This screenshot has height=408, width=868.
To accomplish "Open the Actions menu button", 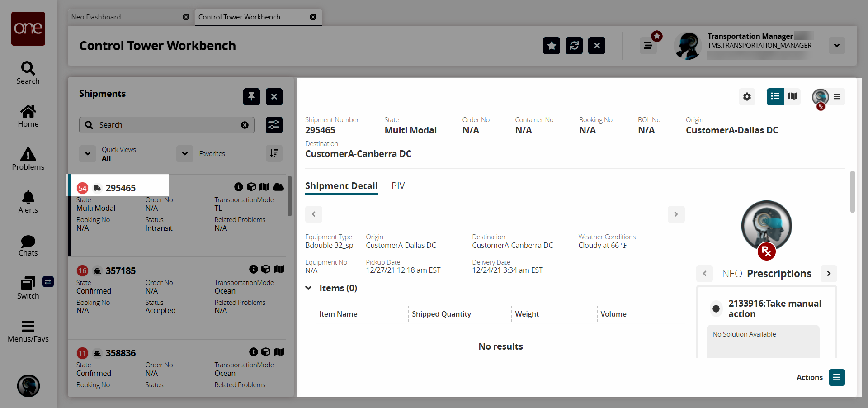I will coord(836,377).
